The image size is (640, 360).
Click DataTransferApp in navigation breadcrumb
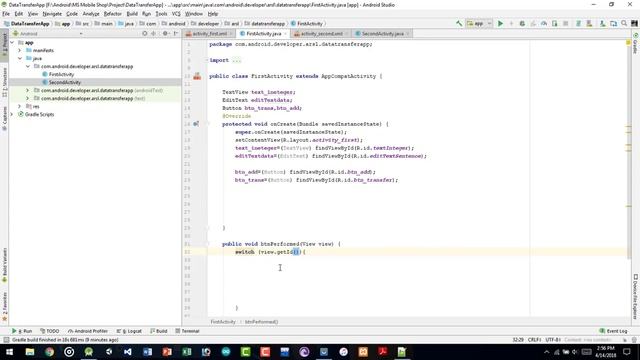click(x=27, y=24)
